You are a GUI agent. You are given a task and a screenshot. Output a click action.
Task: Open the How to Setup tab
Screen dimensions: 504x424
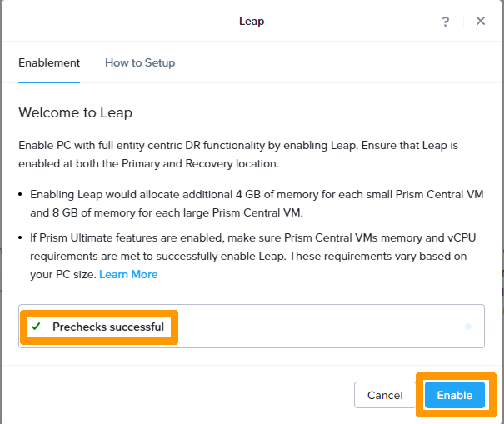click(140, 62)
